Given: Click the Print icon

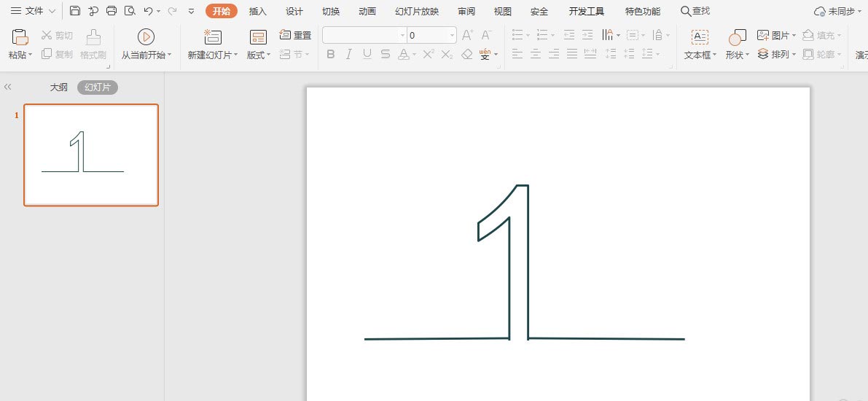Looking at the screenshot, I should [112, 11].
